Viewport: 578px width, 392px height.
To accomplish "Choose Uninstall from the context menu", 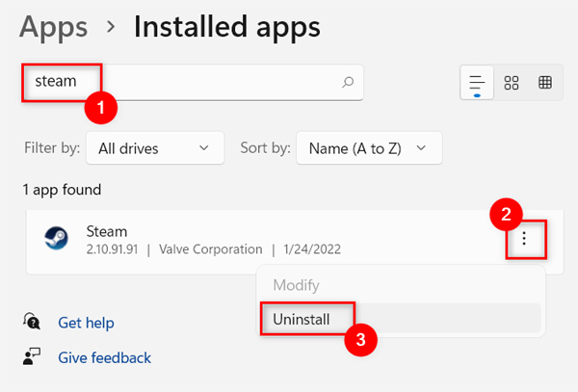I will tap(301, 317).
